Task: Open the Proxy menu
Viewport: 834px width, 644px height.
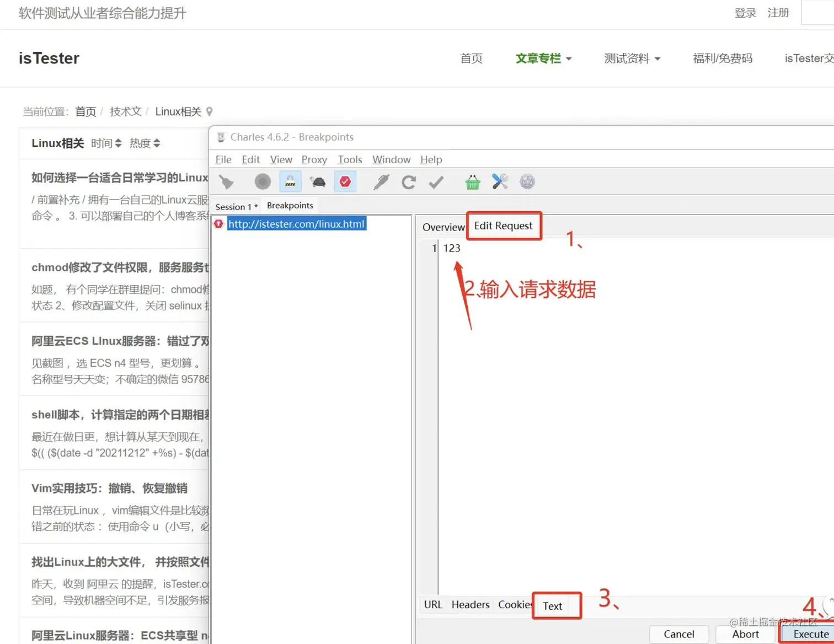Action: pyautogui.click(x=314, y=159)
